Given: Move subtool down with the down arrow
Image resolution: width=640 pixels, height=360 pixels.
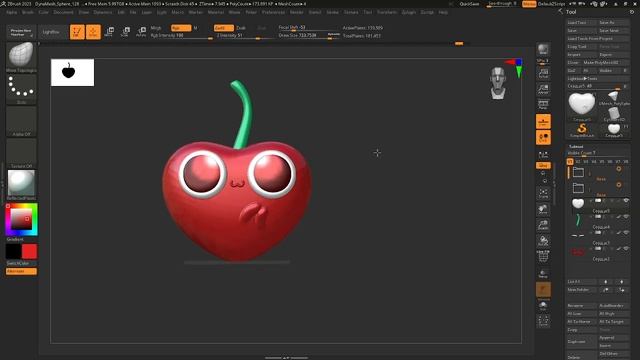Looking at the screenshot, I should [x=622, y=282].
